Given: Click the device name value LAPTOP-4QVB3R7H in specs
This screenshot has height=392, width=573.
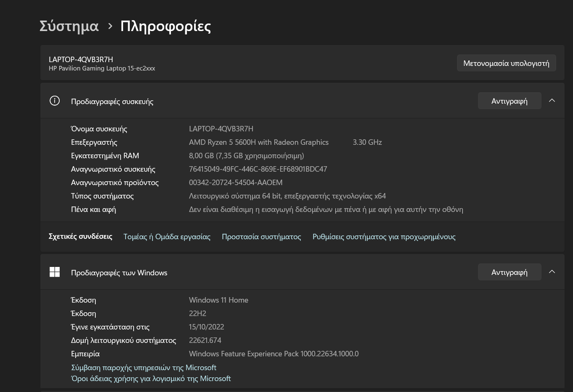Looking at the screenshot, I should (221, 129).
